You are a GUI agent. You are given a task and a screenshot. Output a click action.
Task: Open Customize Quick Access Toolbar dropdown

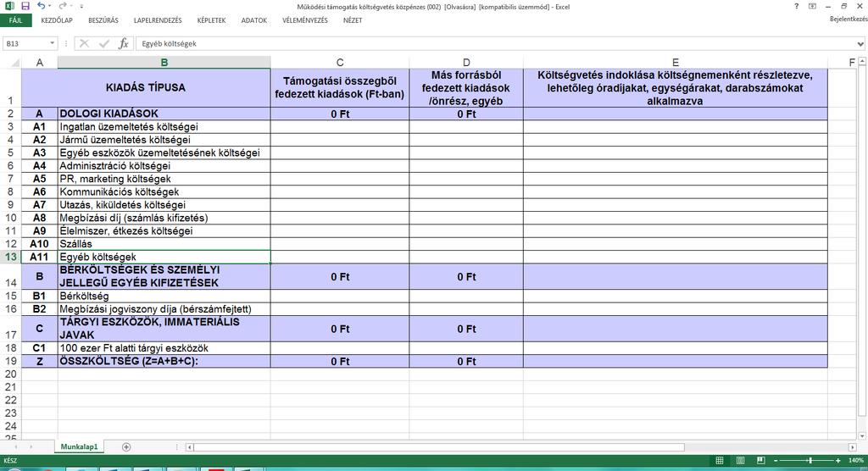click(x=81, y=6)
